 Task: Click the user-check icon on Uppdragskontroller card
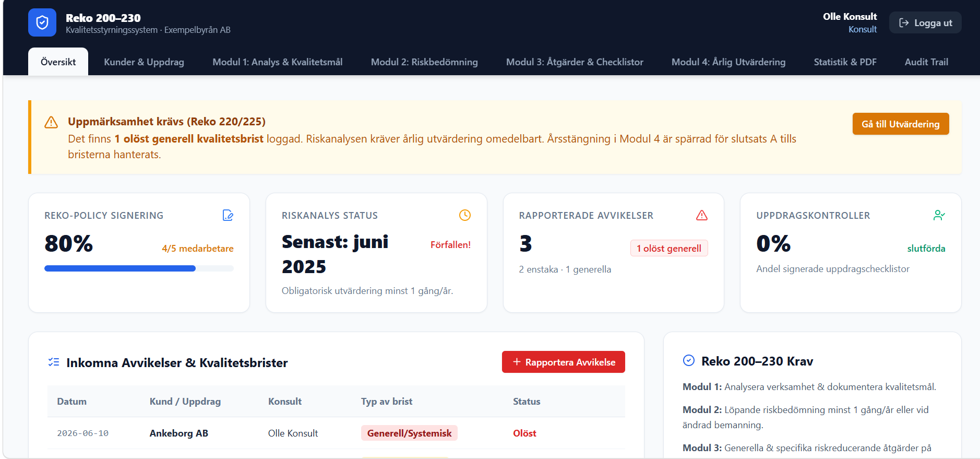tap(939, 215)
